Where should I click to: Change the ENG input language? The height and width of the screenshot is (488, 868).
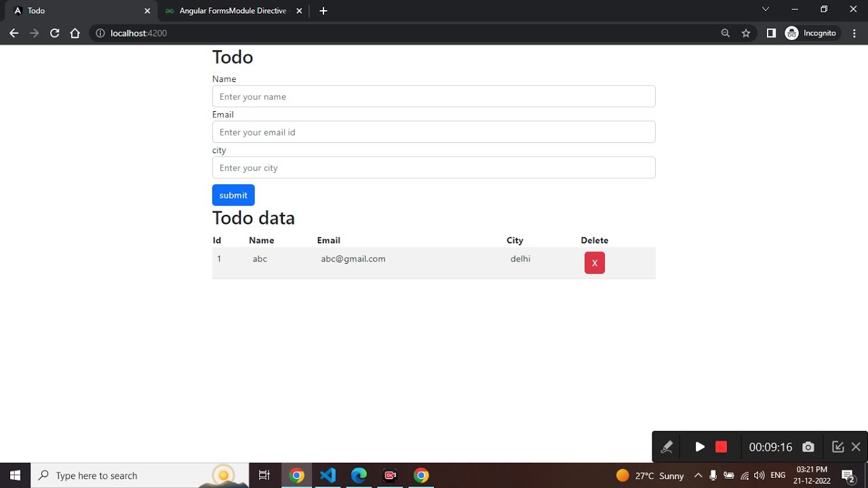pos(778,476)
